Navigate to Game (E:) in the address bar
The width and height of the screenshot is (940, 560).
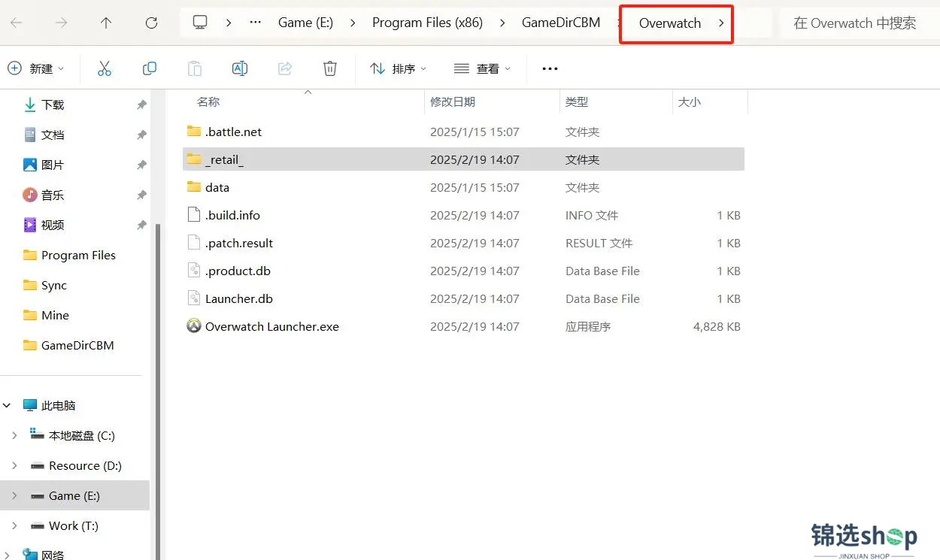305,23
